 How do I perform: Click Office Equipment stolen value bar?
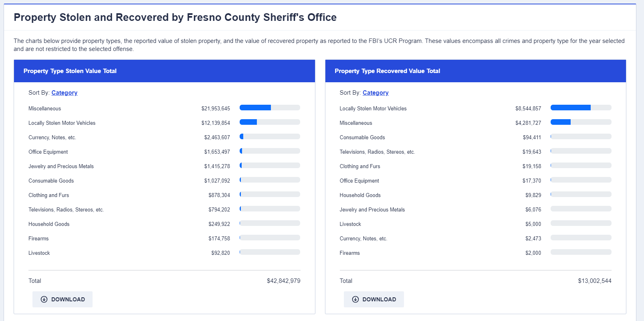click(x=269, y=151)
